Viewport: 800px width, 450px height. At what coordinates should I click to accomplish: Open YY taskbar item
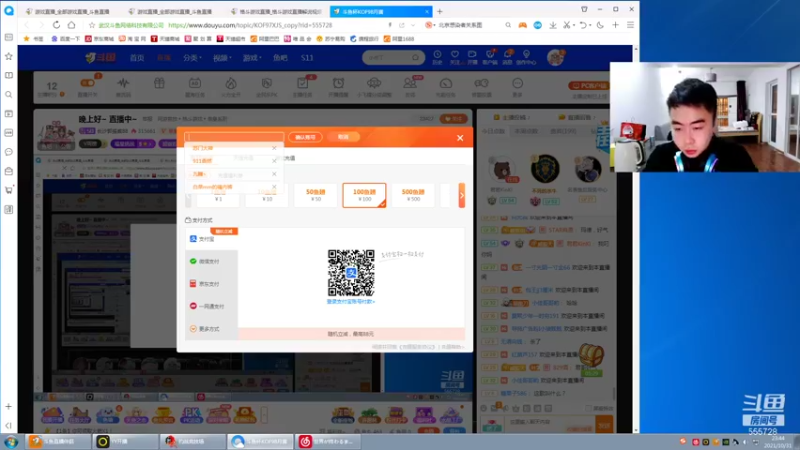[x=126, y=441]
